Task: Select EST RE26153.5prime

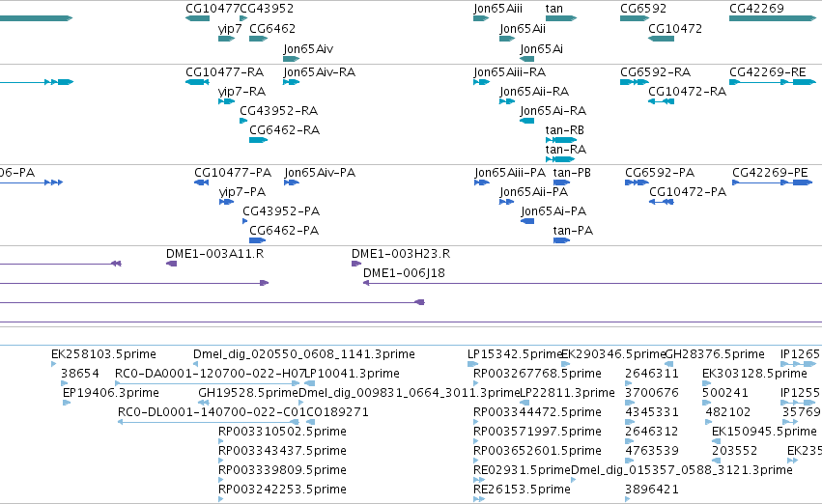Action: [x=479, y=499]
